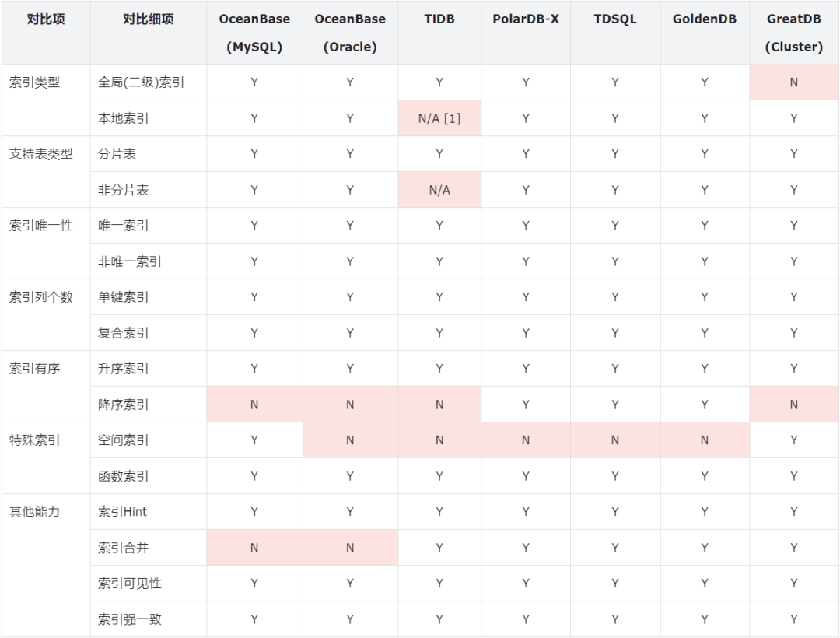The image size is (840, 638).
Task: Click TiDB's Y cell for 全局(二级)索引
Action: coord(439,82)
